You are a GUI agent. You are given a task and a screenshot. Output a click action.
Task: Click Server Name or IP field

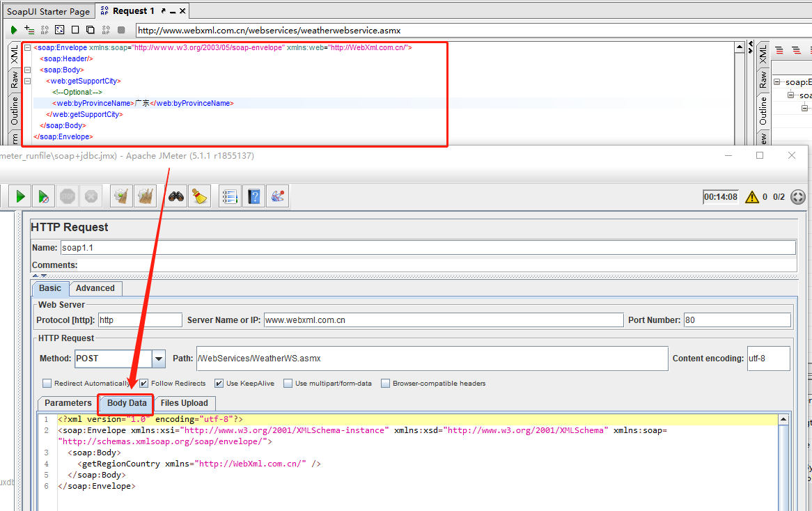coord(444,320)
